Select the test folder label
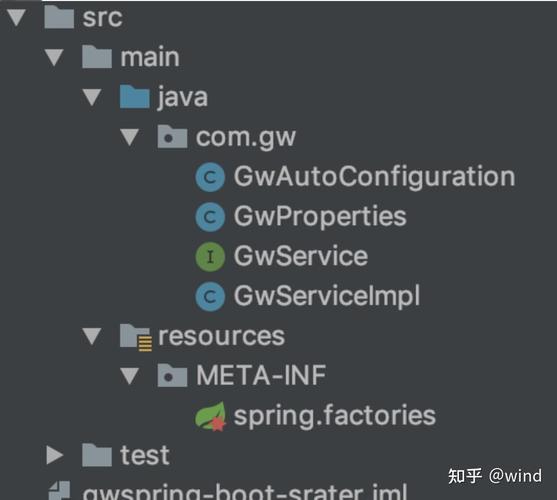The height and width of the screenshot is (500, 557). [x=145, y=456]
